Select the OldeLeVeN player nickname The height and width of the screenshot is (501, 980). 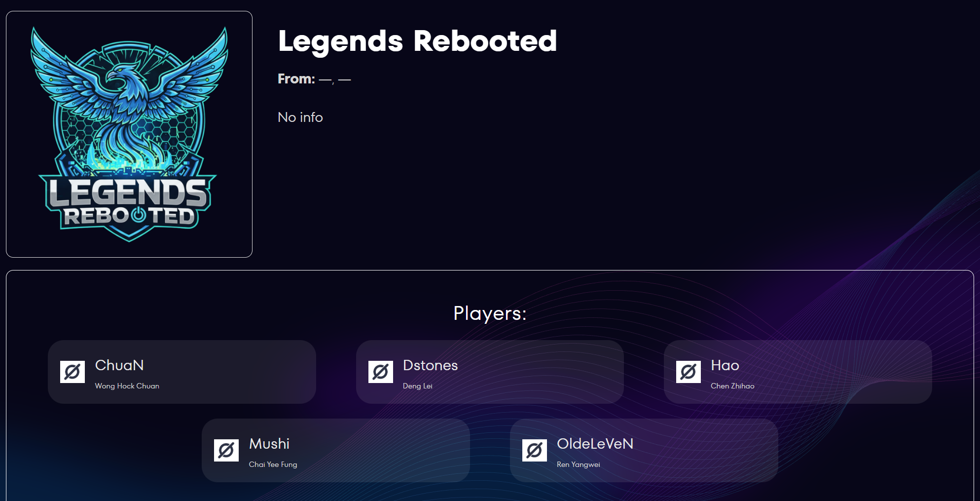click(x=595, y=444)
